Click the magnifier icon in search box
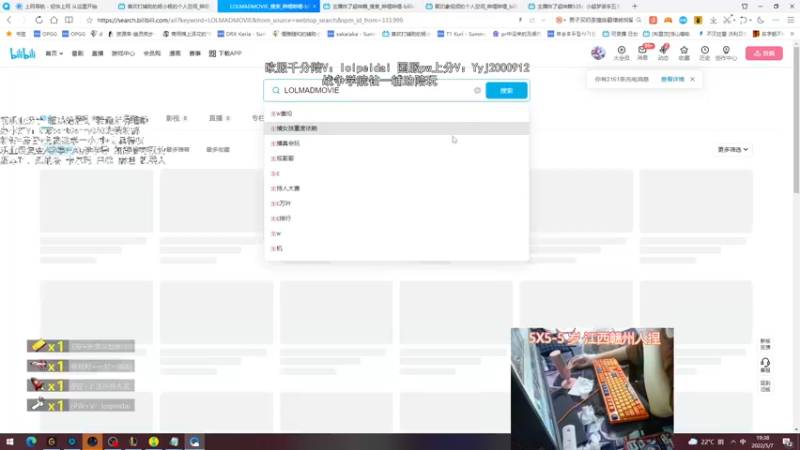This screenshot has width=800, height=450. [x=276, y=90]
